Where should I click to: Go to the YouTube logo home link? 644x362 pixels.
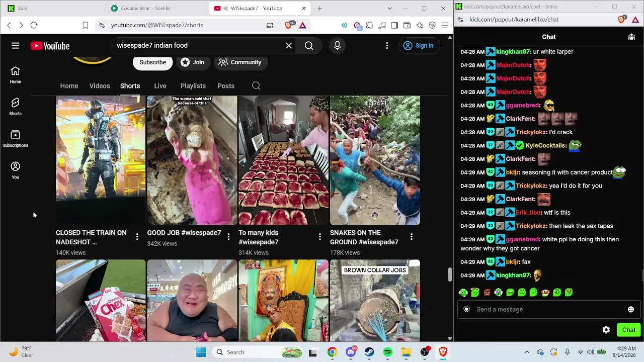tap(50, 46)
